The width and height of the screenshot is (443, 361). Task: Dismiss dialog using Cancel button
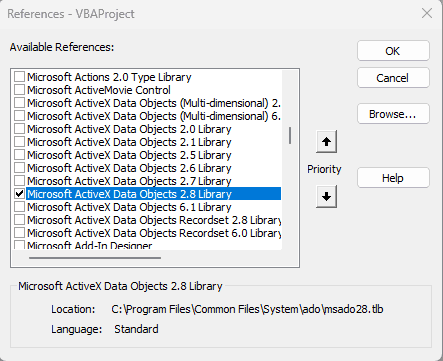[x=393, y=78]
